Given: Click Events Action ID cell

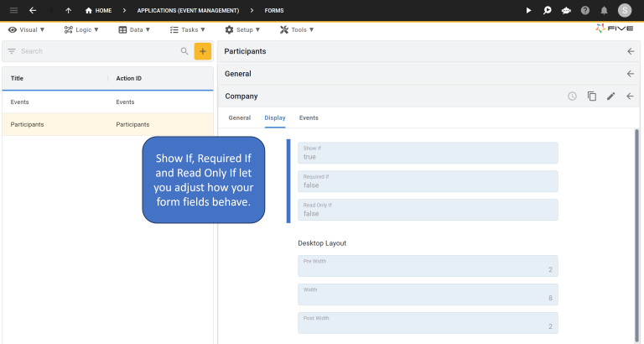Looking at the screenshot, I should 125,102.
